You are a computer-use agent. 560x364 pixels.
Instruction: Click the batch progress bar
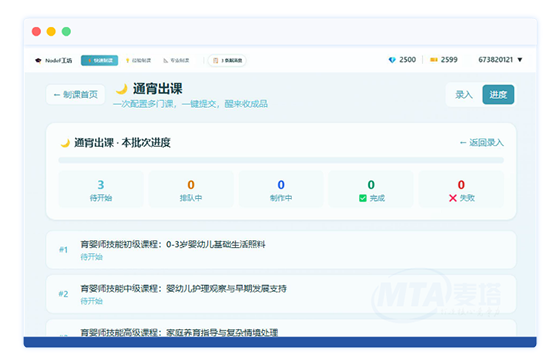pyautogui.click(x=281, y=160)
